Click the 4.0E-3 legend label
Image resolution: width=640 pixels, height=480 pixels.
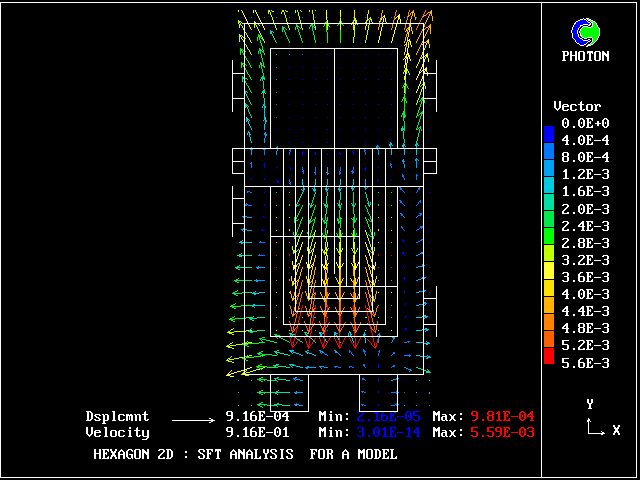pyautogui.click(x=585, y=294)
